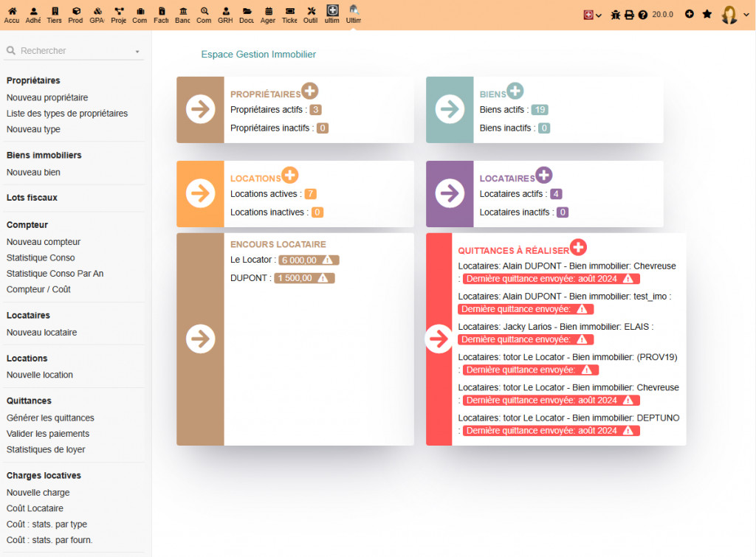Click the Locations card arrow icon
The width and height of the screenshot is (756, 557).
coord(201,194)
